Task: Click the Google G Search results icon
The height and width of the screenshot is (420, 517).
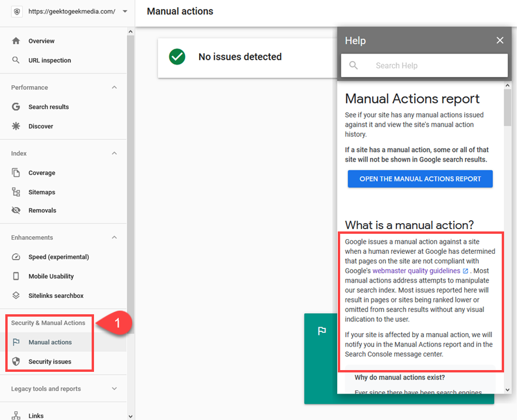Action: (x=16, y=107)
